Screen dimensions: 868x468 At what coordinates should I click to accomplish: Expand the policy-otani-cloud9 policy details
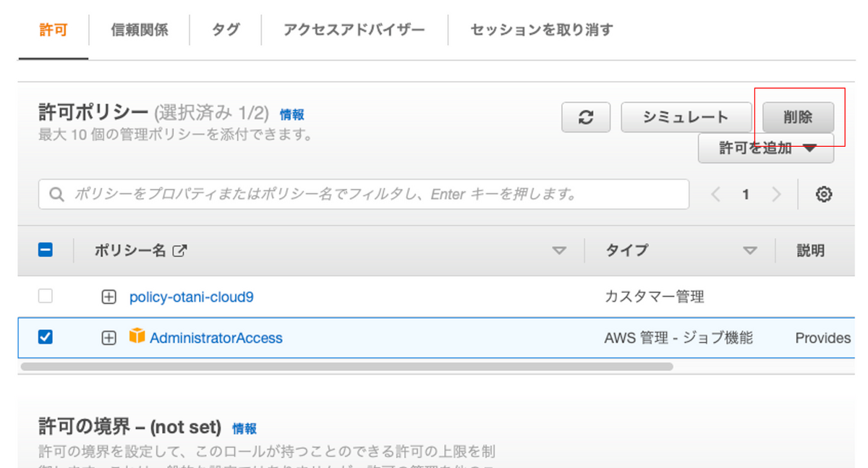point(109,297)
